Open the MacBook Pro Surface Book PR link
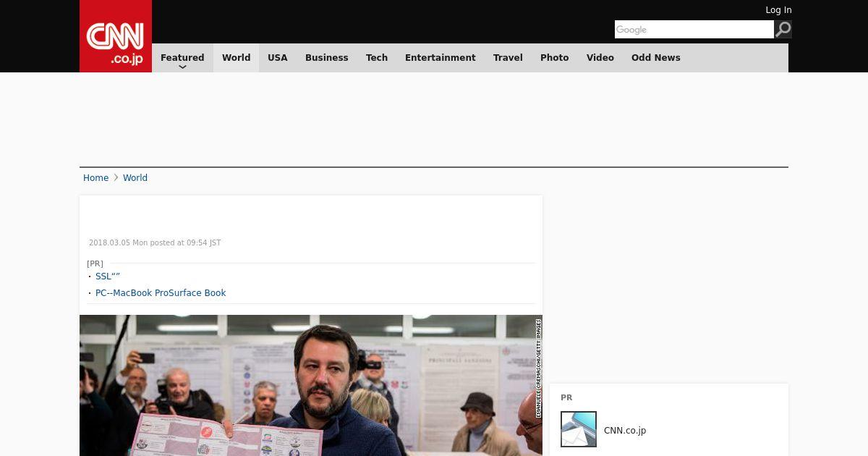Viewport: 868px width, 456px height. tap(161, 293)
